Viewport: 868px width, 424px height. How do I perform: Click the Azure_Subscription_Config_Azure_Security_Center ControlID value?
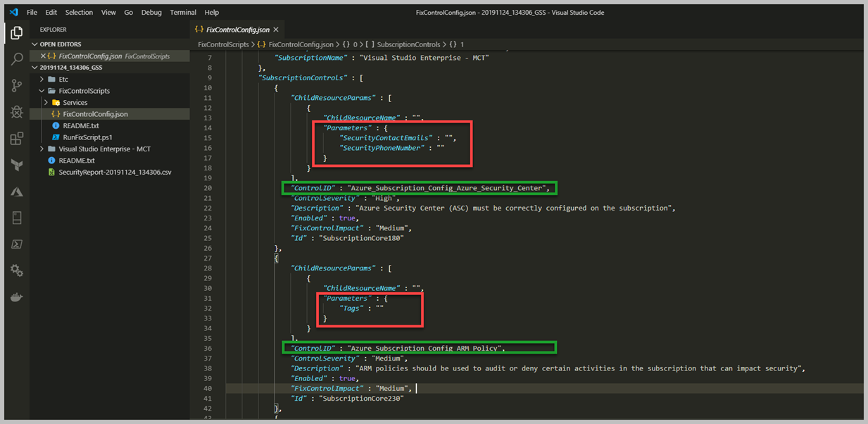point(446,188)
